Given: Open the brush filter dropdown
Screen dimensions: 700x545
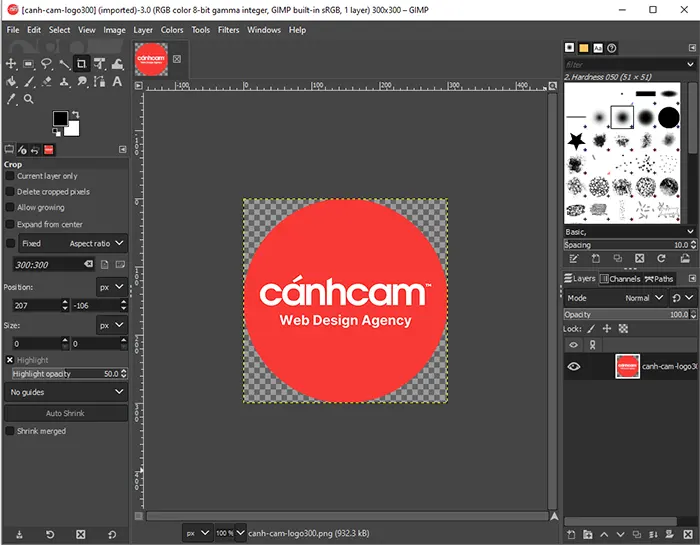Looking at the screenshot, I should (x=690, y=64).
